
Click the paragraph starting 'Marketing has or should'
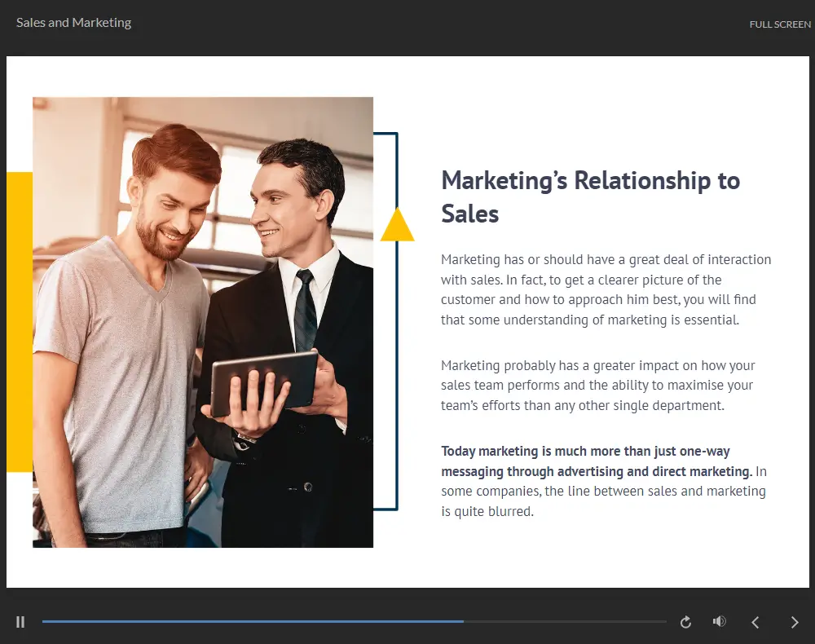[605, 289]
